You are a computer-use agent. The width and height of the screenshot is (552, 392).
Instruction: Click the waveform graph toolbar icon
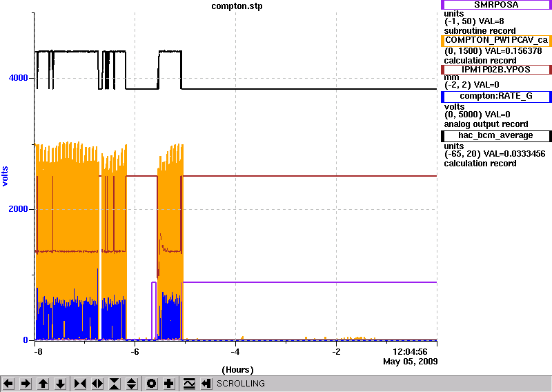tap(189, 383)
